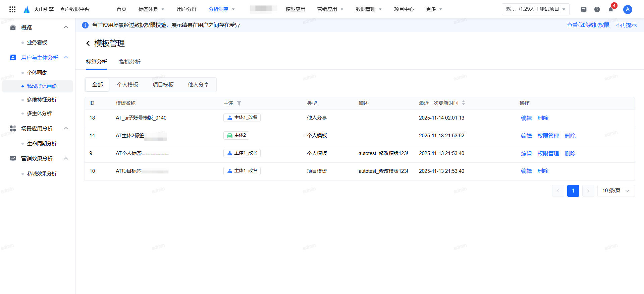The image size is (644, 294).
Task: Collapse the 用户与主体分析 sidebar section
Action: pyautogui.click(x=66, y=58)
